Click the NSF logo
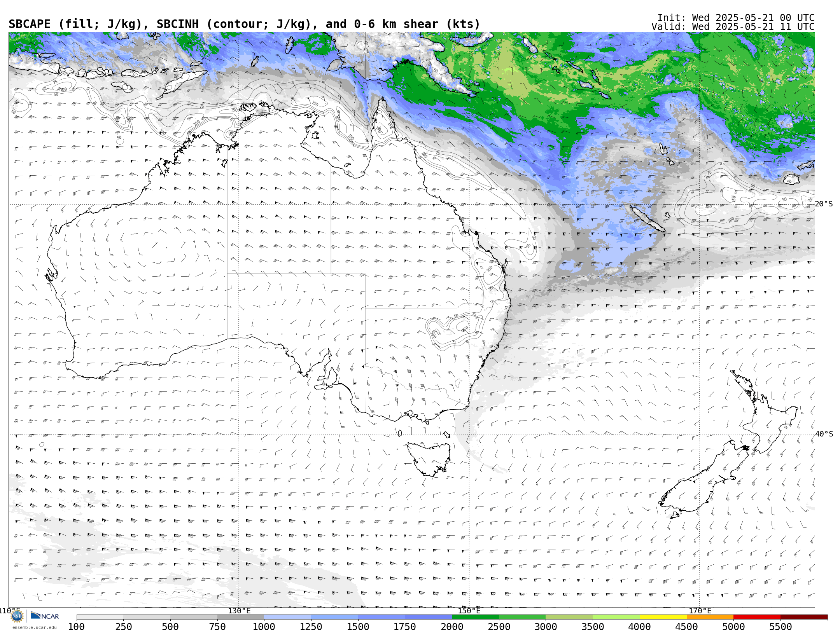The width and height of the screenshot is (840, 632). [x=17, y=616]
